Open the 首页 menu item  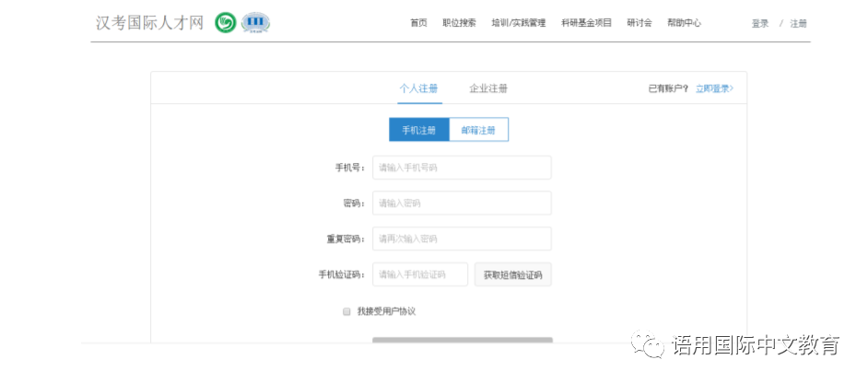click(418, 23)
